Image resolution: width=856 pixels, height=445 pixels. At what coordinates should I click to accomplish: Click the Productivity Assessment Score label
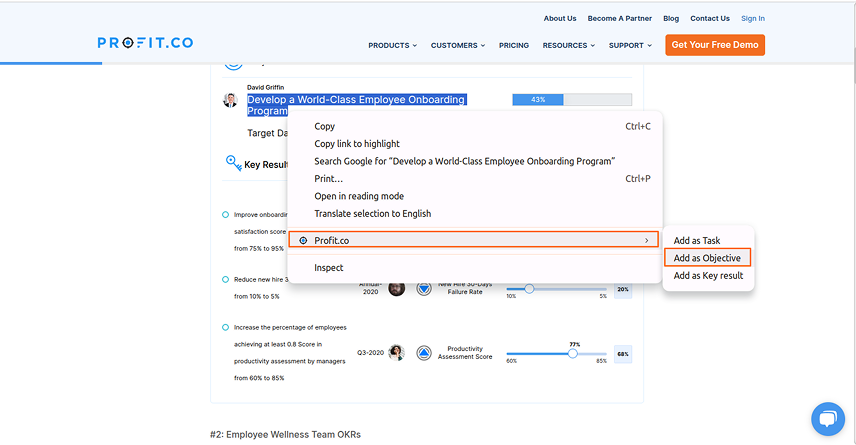(465, 353)
